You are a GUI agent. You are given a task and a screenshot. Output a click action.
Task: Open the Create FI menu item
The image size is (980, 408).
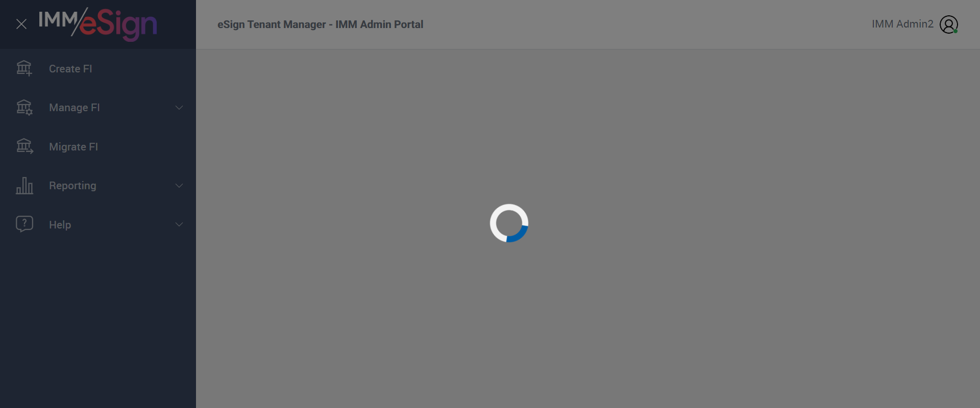click(98, 68)
